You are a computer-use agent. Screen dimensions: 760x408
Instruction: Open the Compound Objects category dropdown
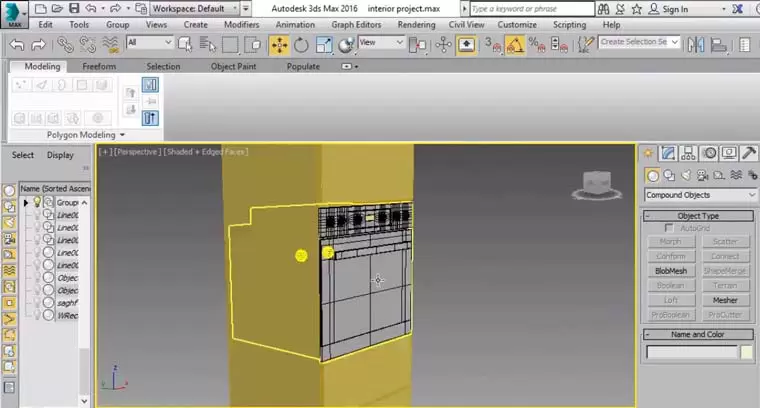click(700, 195)
